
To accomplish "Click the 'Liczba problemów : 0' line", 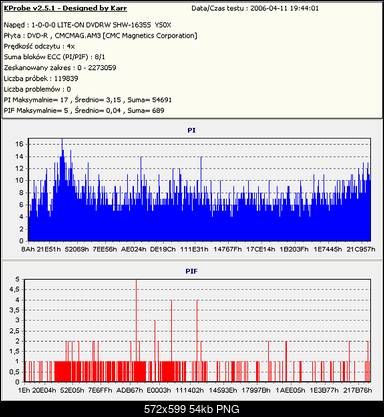I will tap(37, 89).
